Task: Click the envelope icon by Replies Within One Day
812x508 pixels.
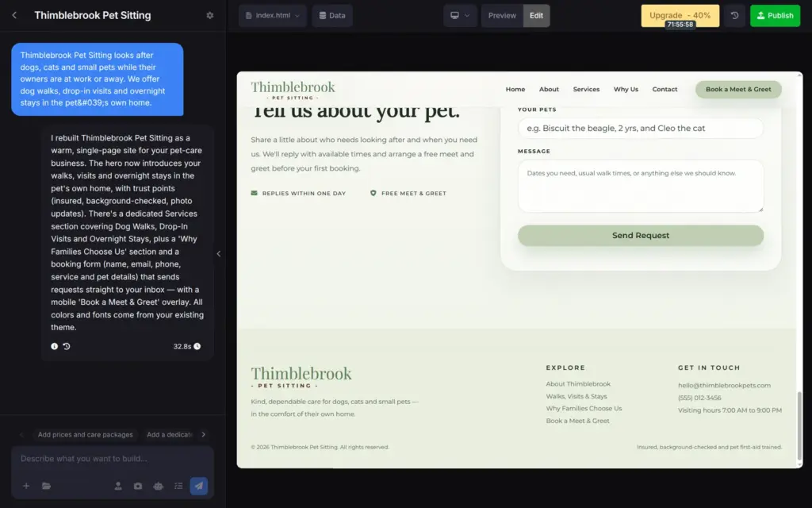Action: pos(255,193)
